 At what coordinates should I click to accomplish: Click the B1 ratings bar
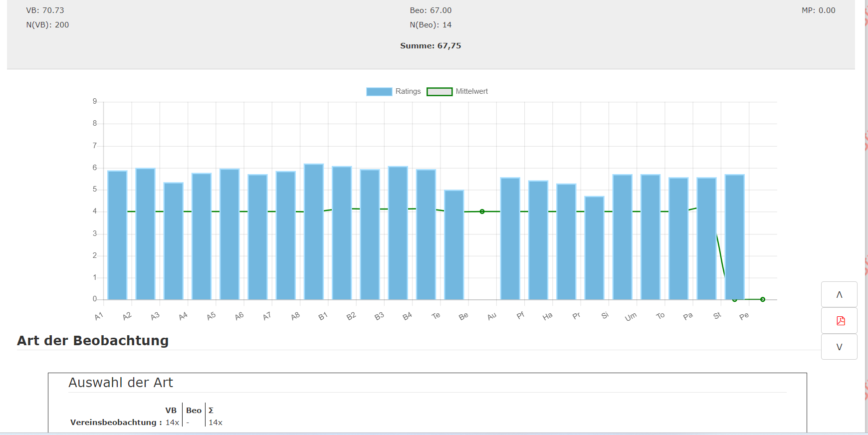[x=342, y=233]
